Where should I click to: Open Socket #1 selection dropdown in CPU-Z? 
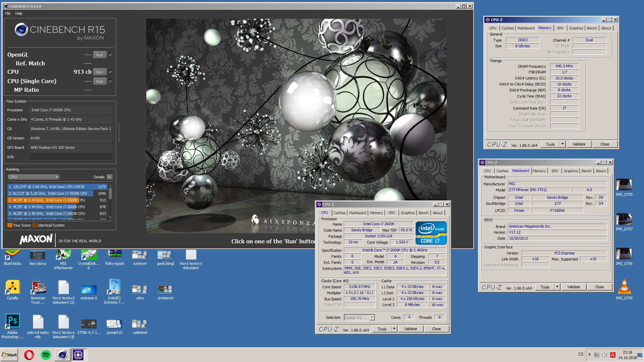[359, 317]
